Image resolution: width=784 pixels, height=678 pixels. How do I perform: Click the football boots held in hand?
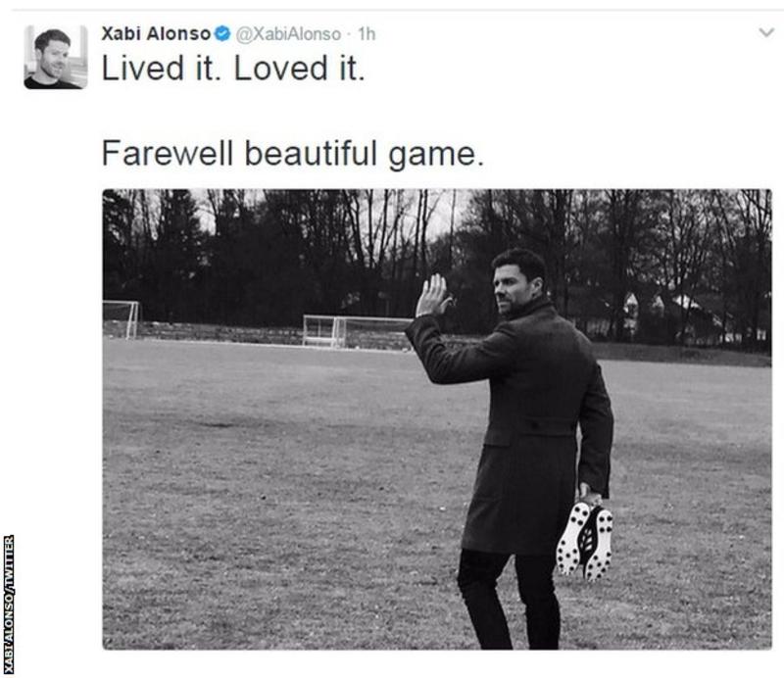[585, 538]
